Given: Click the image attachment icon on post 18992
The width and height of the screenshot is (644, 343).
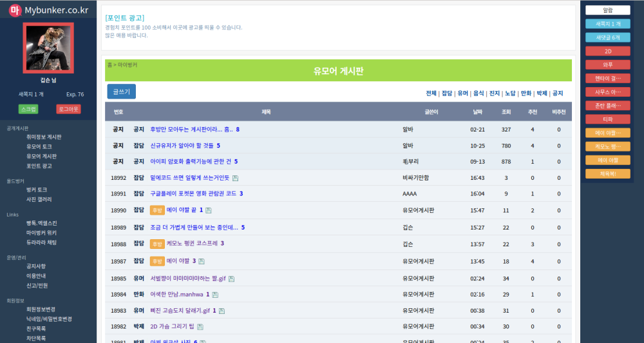Looking at the screenshot, I should click(x=235, y=178).
